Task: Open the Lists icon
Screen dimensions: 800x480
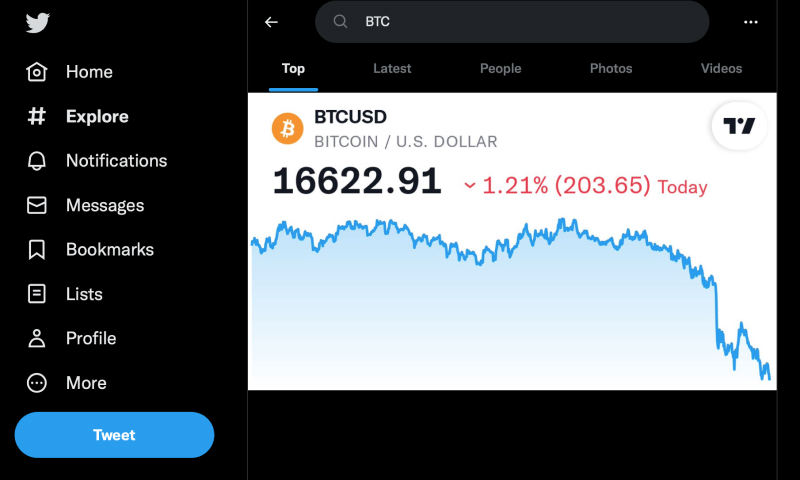Action: point(37,294)
